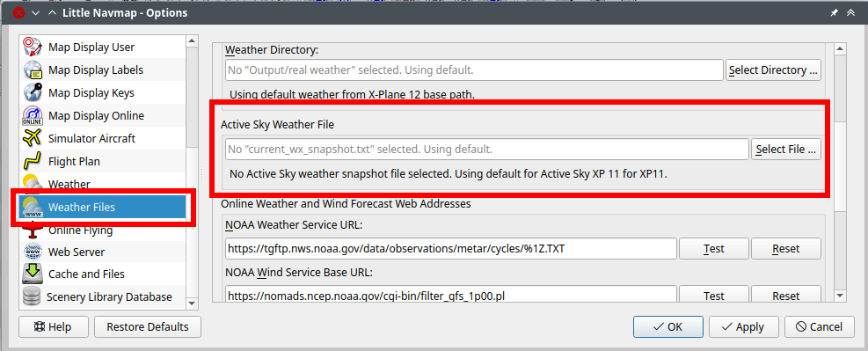Select the Weather category
The width and height of the screenshot is (868, 351).
103,183
